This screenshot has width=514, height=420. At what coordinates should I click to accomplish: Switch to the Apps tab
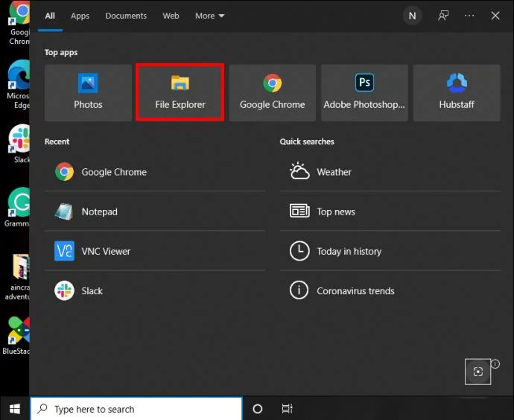(x=80, y=16)
